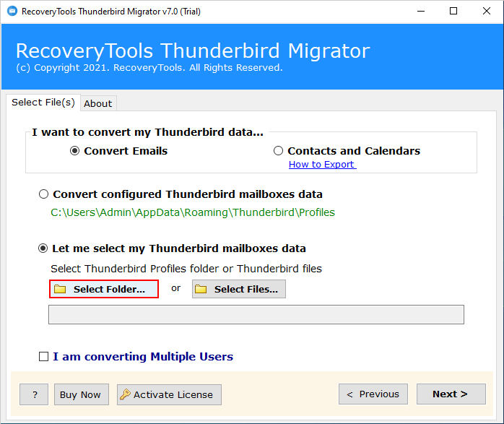Screen dimensions: 504x424
Task: Go back with the Previous button
Action: click(373, 394)
